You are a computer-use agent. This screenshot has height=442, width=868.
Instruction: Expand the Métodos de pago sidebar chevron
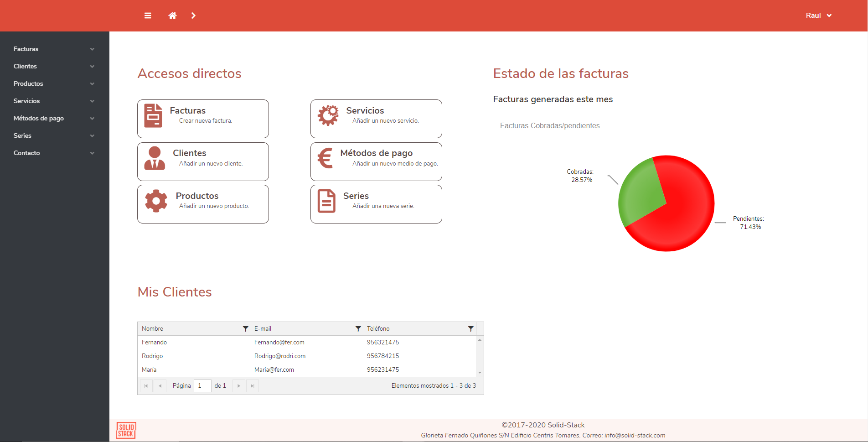click(92, 119)
